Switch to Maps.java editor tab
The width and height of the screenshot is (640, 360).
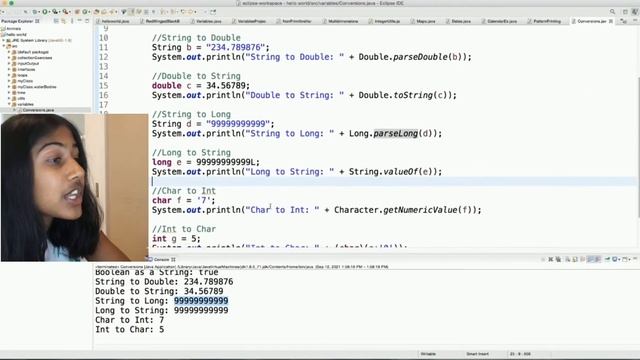point(426,21)
